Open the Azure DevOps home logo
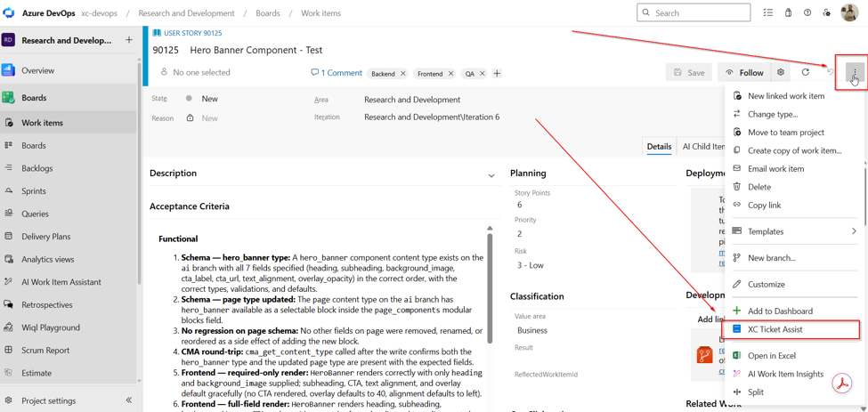 (x=10, y=12)
